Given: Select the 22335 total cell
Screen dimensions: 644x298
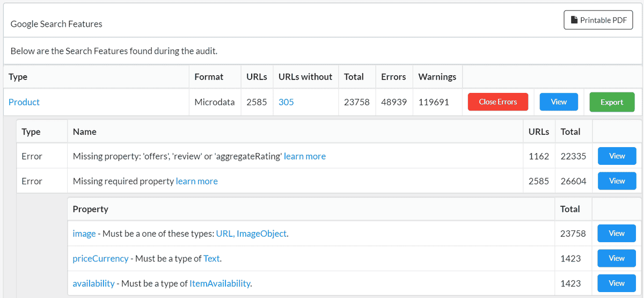Looking at the screenshot, I should point(574,156).
